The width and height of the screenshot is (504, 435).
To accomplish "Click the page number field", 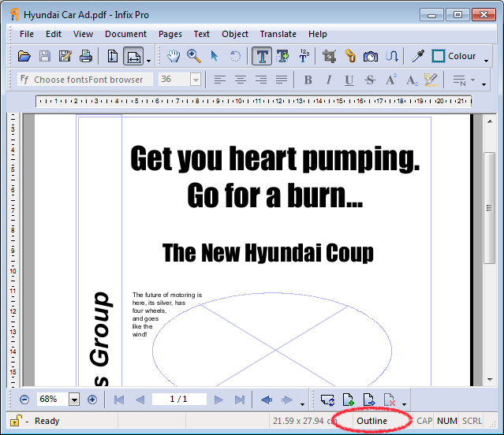I will (x=178, y=400).
